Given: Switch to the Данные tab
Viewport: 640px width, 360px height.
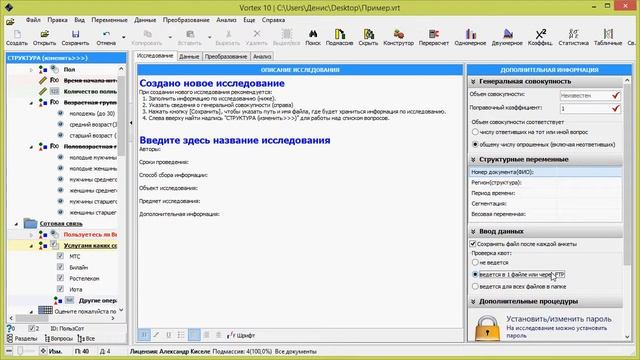Looking at the screenshot, I should pos(189,56).
